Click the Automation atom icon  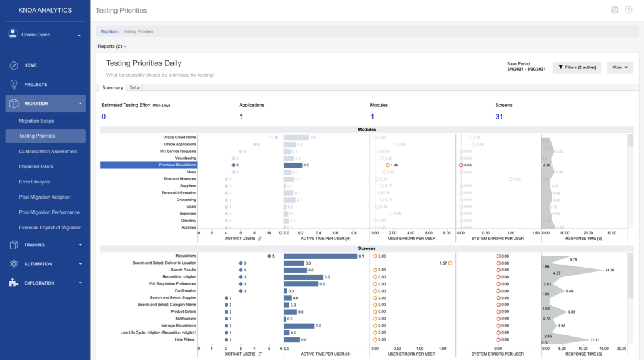click(x=14, y=264)
